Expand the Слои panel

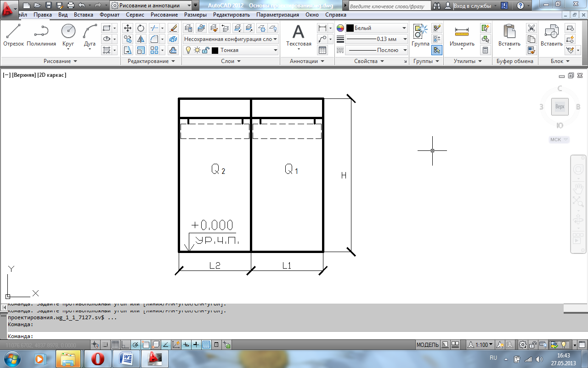point(230,61)
